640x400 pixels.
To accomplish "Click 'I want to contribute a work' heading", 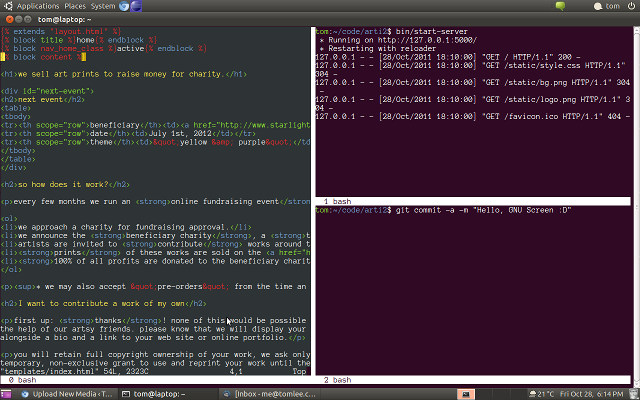I will click(x=104, y=303).
